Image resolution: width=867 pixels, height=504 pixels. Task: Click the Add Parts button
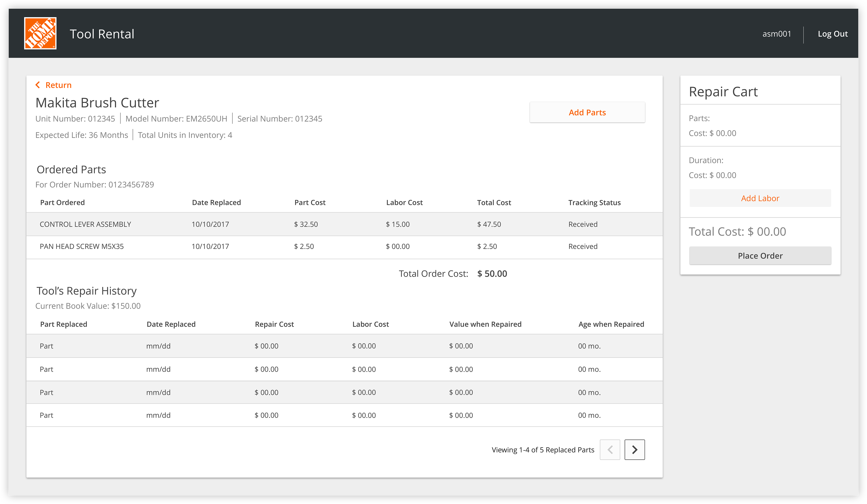click(587, 112)
